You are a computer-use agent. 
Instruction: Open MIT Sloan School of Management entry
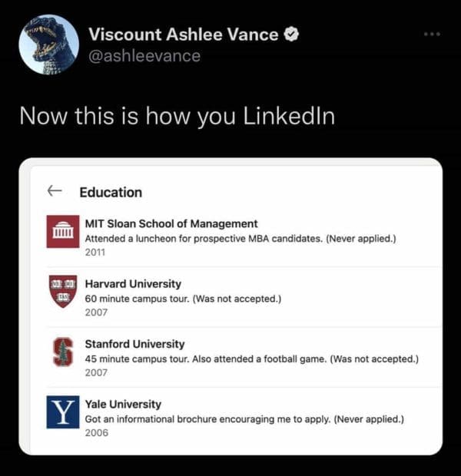[x=171, y=223]
